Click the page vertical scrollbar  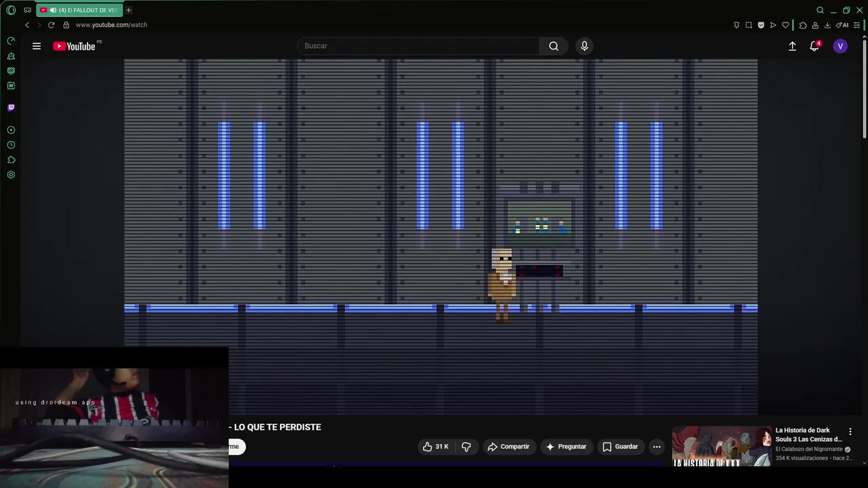click(x=864, y=88)
